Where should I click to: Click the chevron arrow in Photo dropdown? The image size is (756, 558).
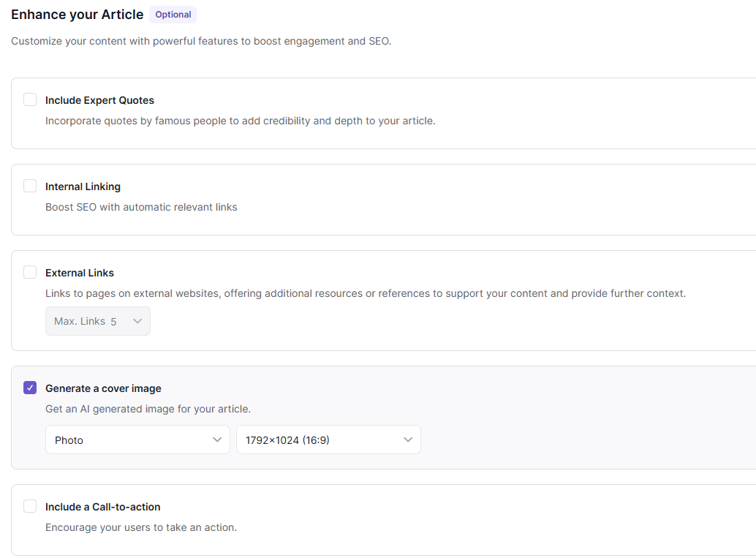tap(217, 440)
